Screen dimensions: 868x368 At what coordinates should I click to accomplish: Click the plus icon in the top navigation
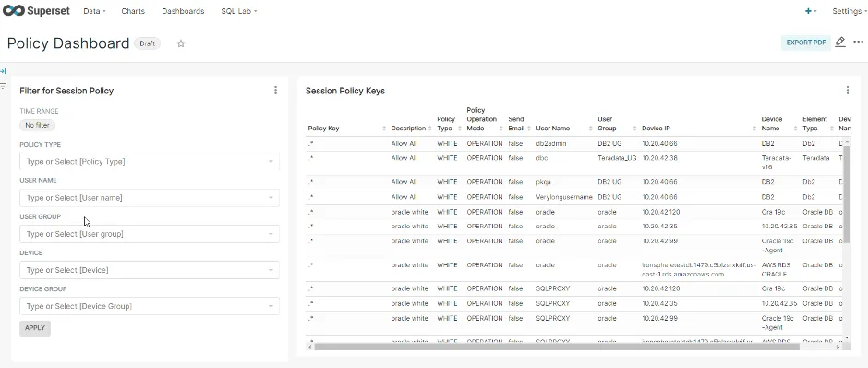(x=809, y=11)
